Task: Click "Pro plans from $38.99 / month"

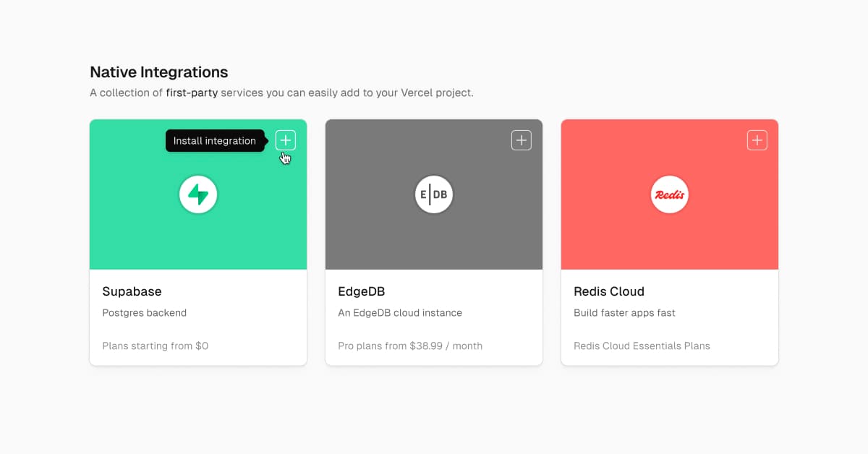Action: coord(410,346)
